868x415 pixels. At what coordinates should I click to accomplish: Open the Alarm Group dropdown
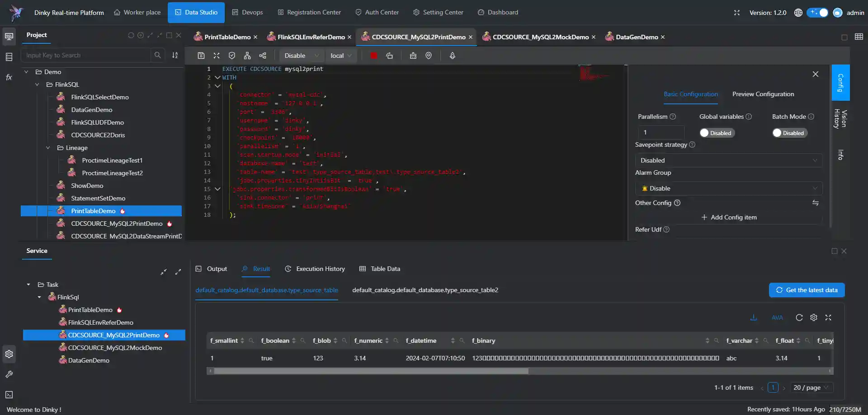[728, 188]
